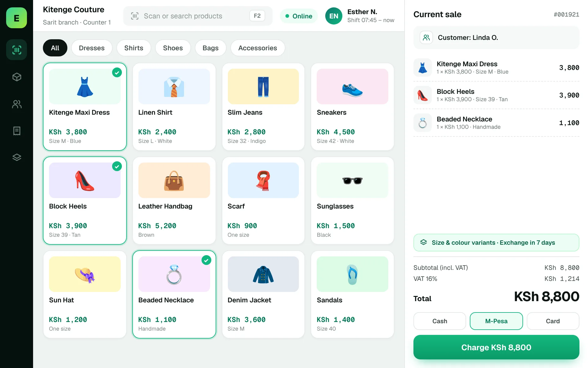
Task: Click the ring icon in cart
Action: tap(423, 123)
